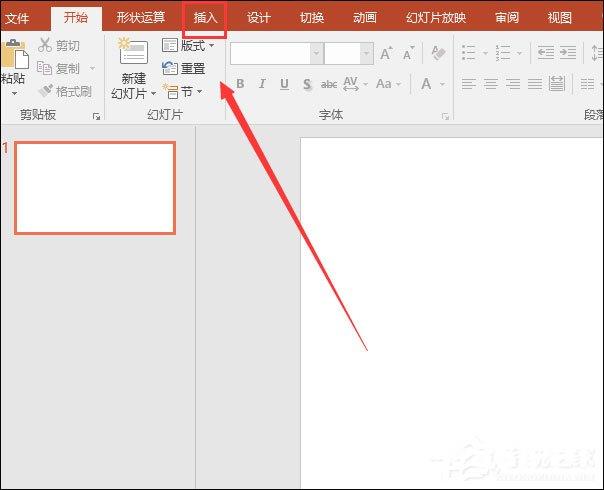Screen dimensions: 604x490
Task: Click the increase indent icon
Action: coord(568,52)
